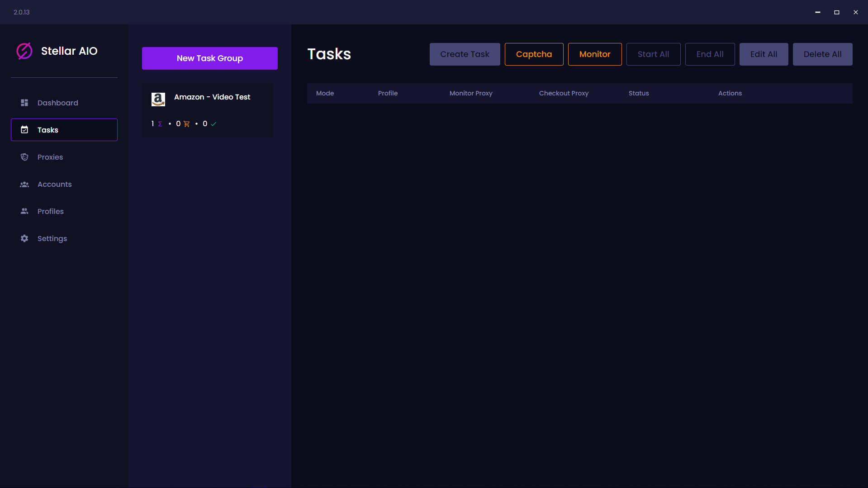Viewport: 868px width, 488px height.
Task: Click the Dashboard grid icon
Action: (24, 103)
